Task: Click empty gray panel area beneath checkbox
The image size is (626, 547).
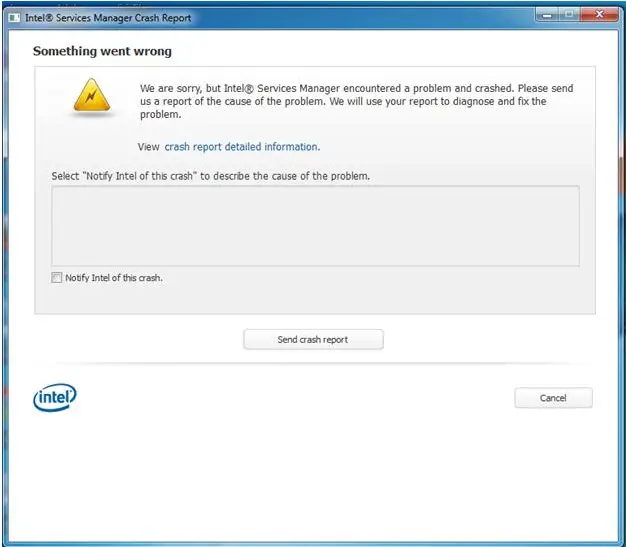Action: pyautogui.click(x=315, y=299)
